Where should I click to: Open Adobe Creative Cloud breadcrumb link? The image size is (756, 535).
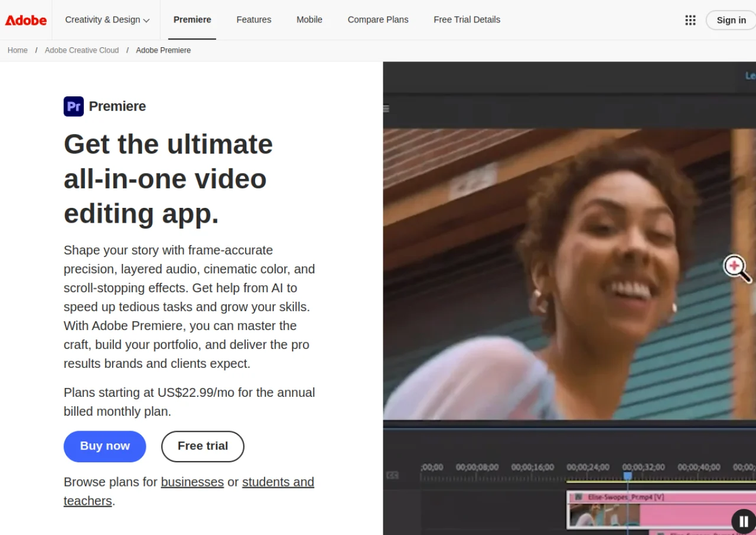click(82, 50)
